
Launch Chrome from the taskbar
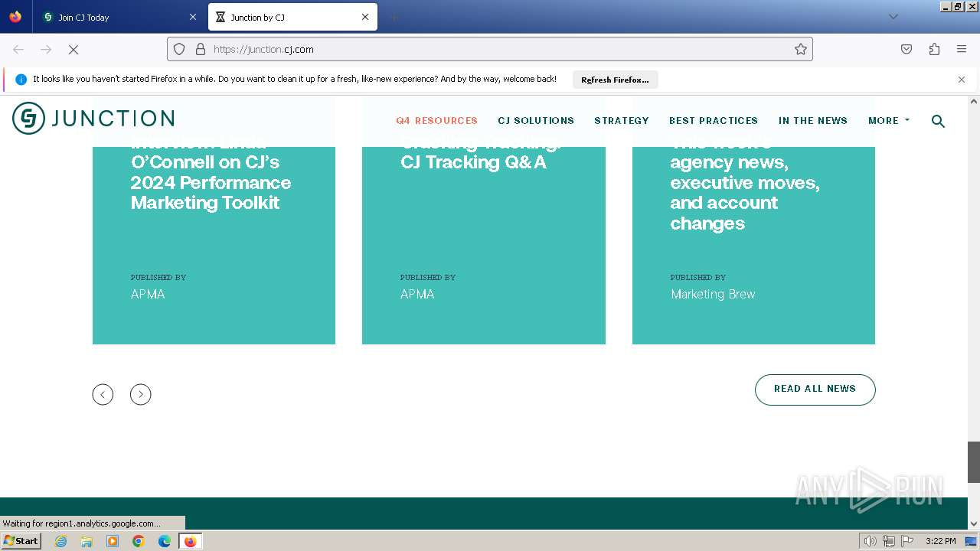tap(139, 541)
